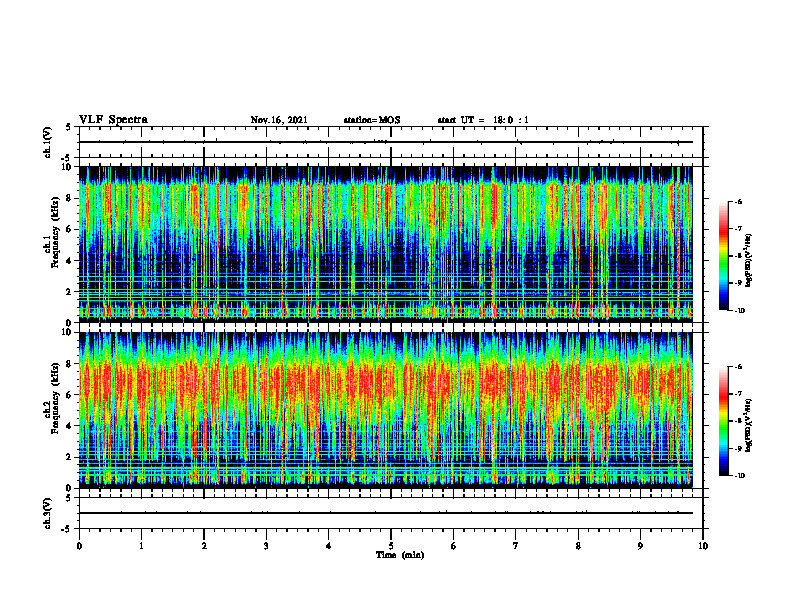Click the "-7" label on ch.2 color scale

(738, 394)
